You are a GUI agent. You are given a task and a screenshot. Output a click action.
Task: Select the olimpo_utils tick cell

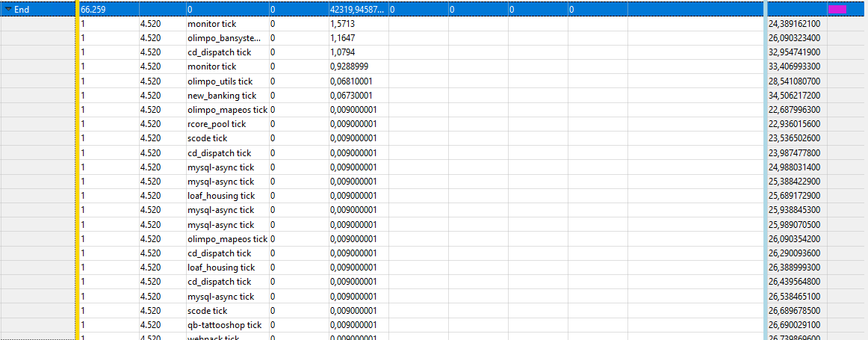point(220,81)
